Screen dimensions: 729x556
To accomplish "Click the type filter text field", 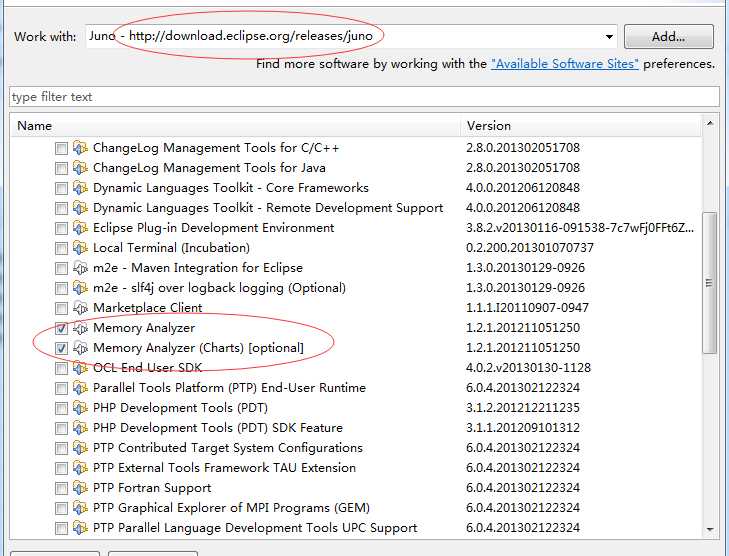I will pyautogui.click(x=364, y=97).
